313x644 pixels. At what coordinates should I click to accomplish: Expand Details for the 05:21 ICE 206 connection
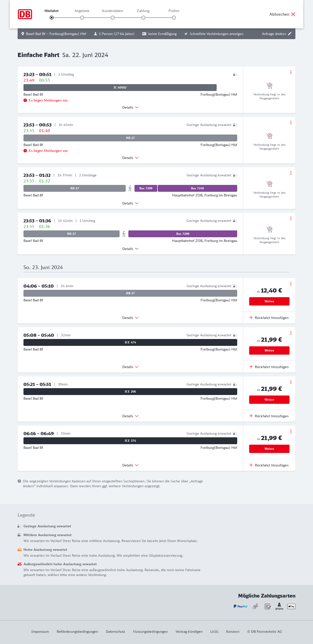130,416
